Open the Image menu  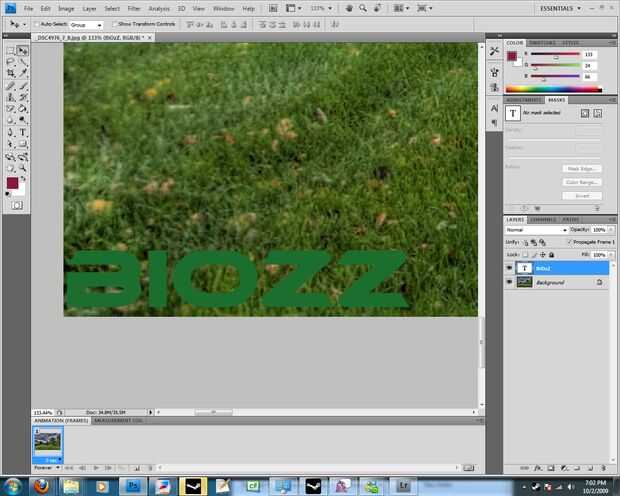pos(66,8)
